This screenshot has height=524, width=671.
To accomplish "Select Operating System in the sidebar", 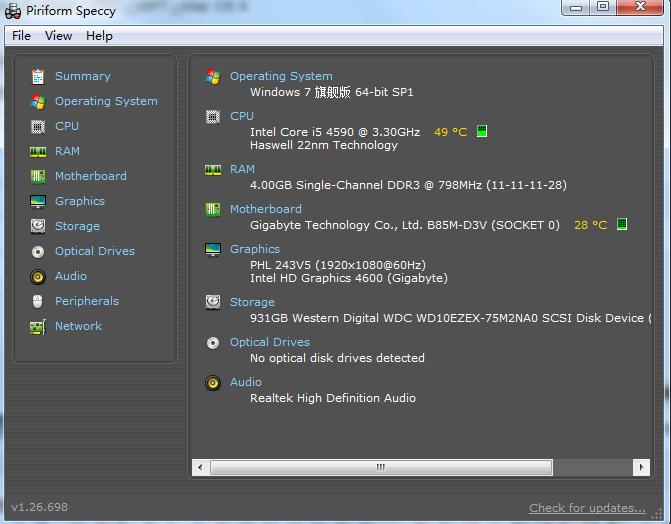I will (x=106, y=101).
